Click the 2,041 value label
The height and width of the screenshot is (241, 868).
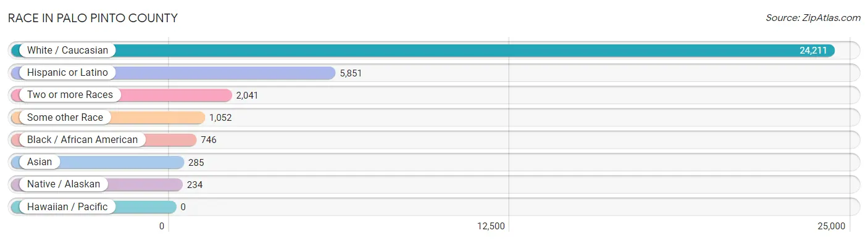click(x=247, y=95)
